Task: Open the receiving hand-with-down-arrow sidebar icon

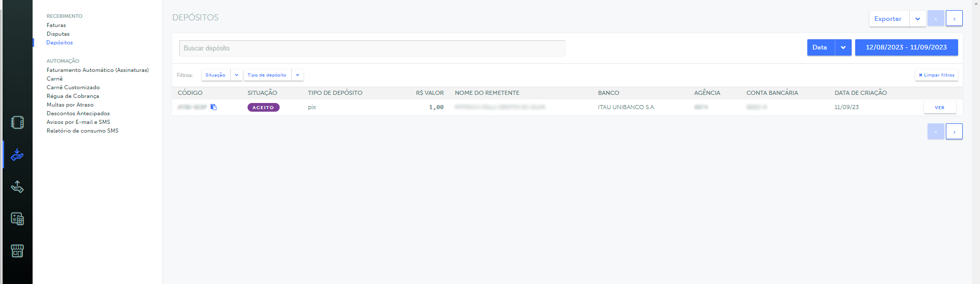Action: point(17,154)
